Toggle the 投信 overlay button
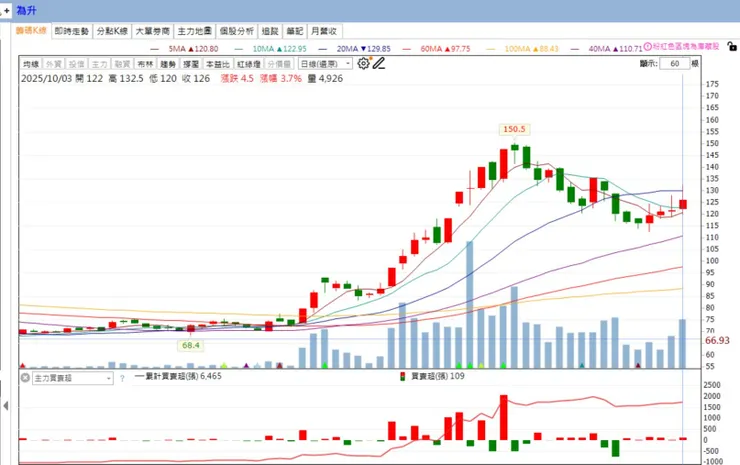This screenshot has height=465, width=740. (76, 64)
